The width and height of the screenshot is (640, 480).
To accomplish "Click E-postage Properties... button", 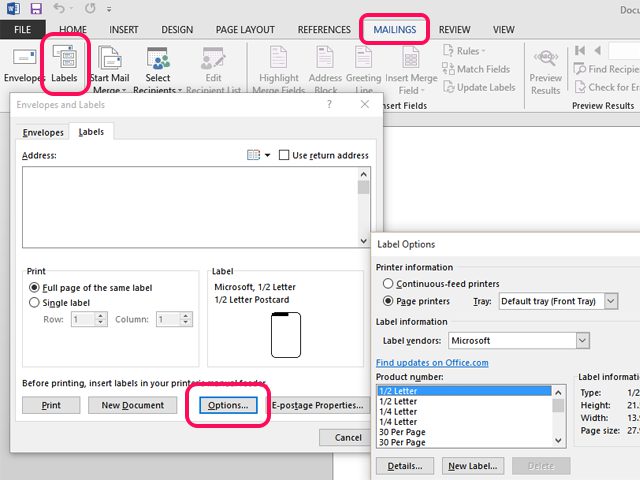I will [318, 405].
